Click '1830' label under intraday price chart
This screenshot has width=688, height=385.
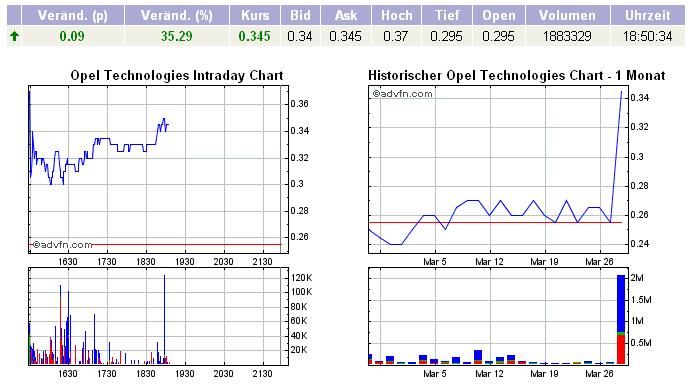click(146, 262)
